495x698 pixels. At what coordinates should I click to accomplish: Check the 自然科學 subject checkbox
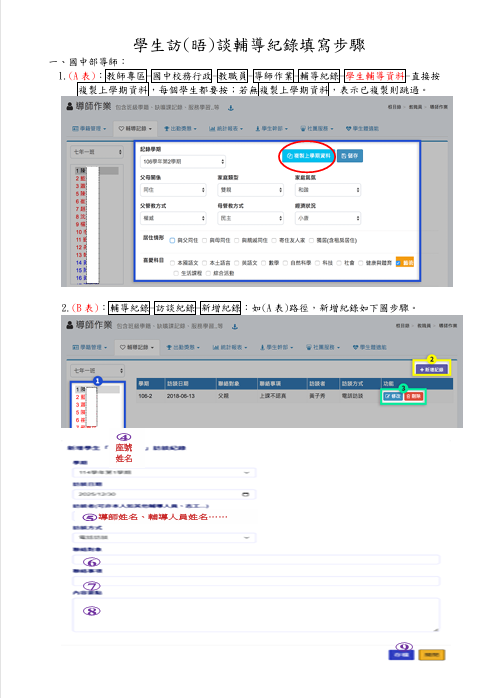[x=285, y=263]
